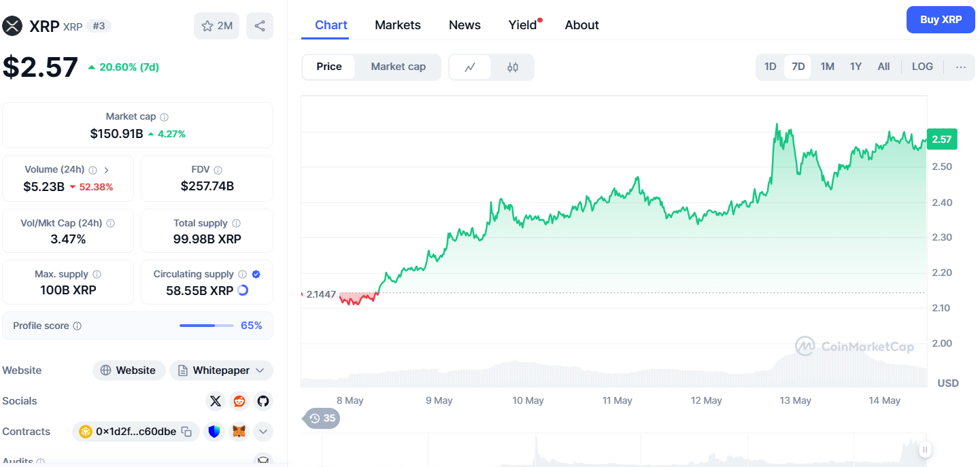Open the News tab
Image resolution: width=980 pixels, height=467 pixels.
pyautogui.click(x=464, y=25)
